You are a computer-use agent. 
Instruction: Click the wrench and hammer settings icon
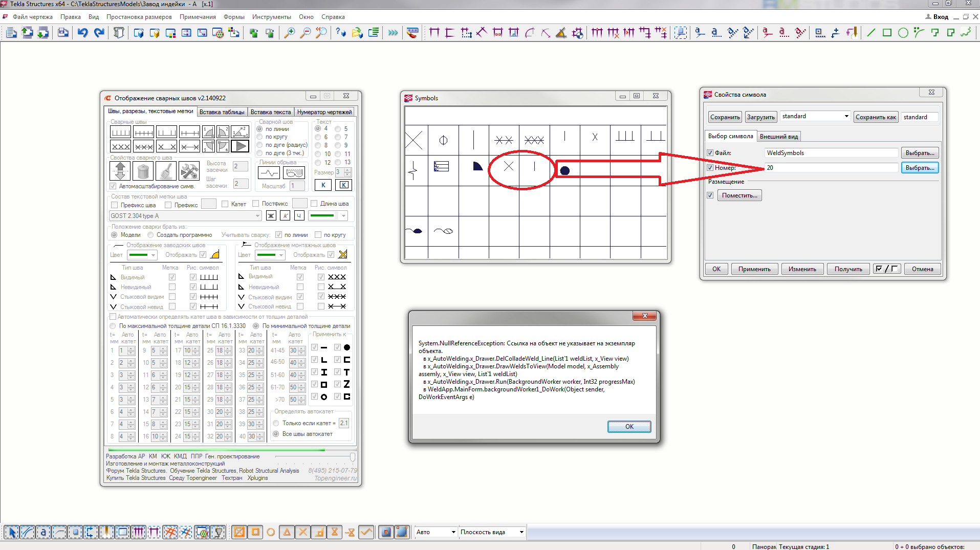point(189,171)
